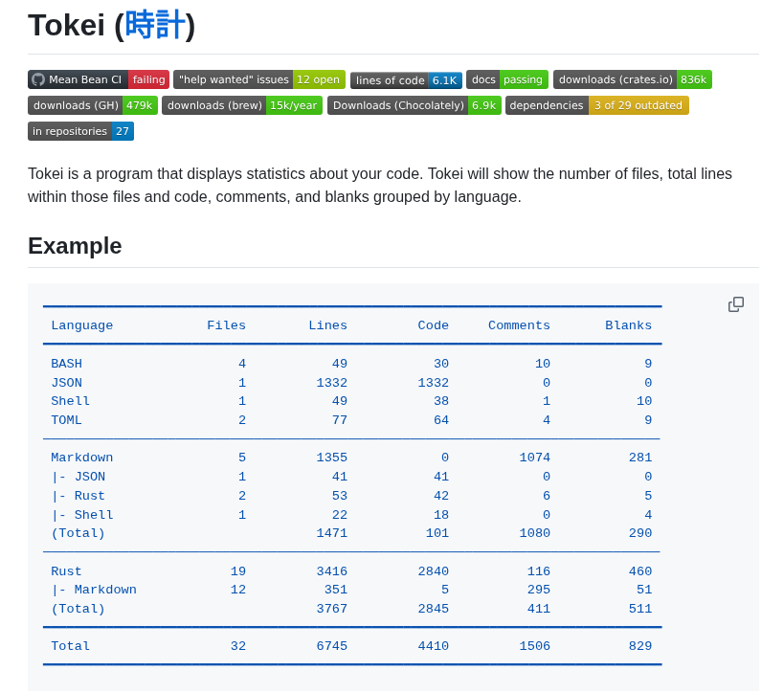Image resolution: width=784 pixels, height=693 pixels.
Task: Click the 281 Markdown blanks value
Action: click(640, 458)
